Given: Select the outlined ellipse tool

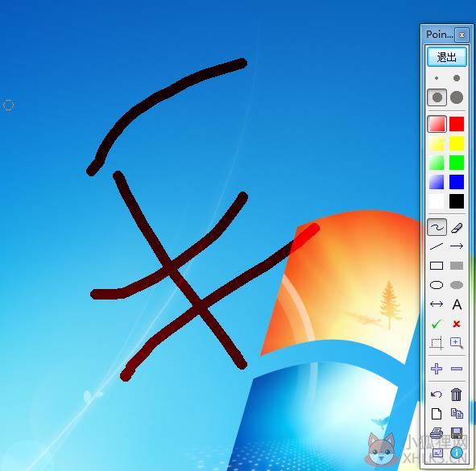Looking at the screenshot, I should [437, 285].
